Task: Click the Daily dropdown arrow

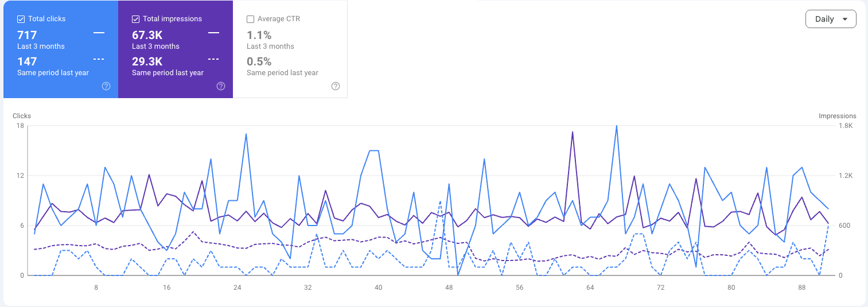Action: tap(844, 19)
